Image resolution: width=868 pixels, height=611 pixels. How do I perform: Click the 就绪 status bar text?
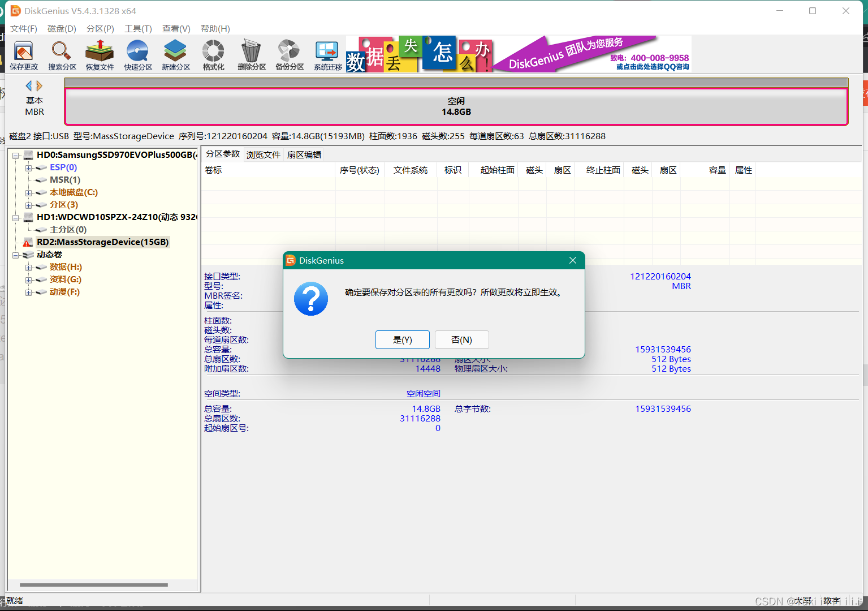15,600
